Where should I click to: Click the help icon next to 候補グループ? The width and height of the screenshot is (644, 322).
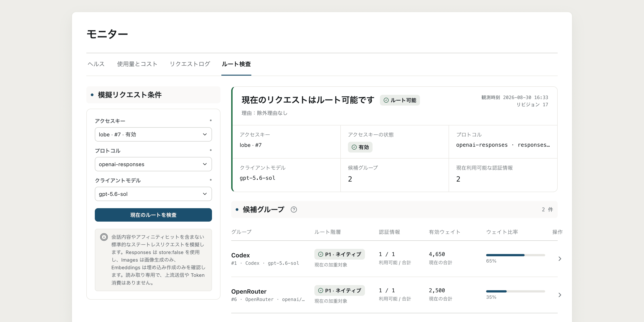coord(294,210)
